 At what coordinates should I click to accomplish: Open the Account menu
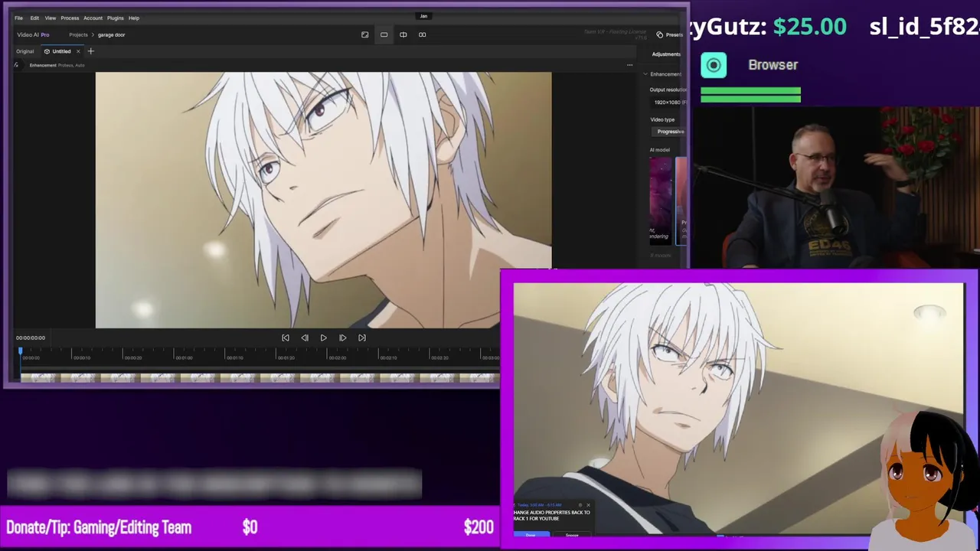coord(93,18)
